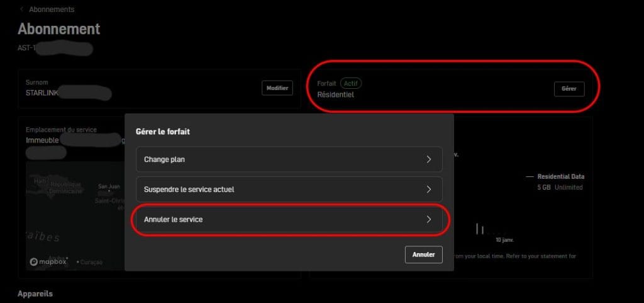The width and height of the screenshot is (644, 303).
Task: Click the back chevron beside Abonnements
Action: 21,9
